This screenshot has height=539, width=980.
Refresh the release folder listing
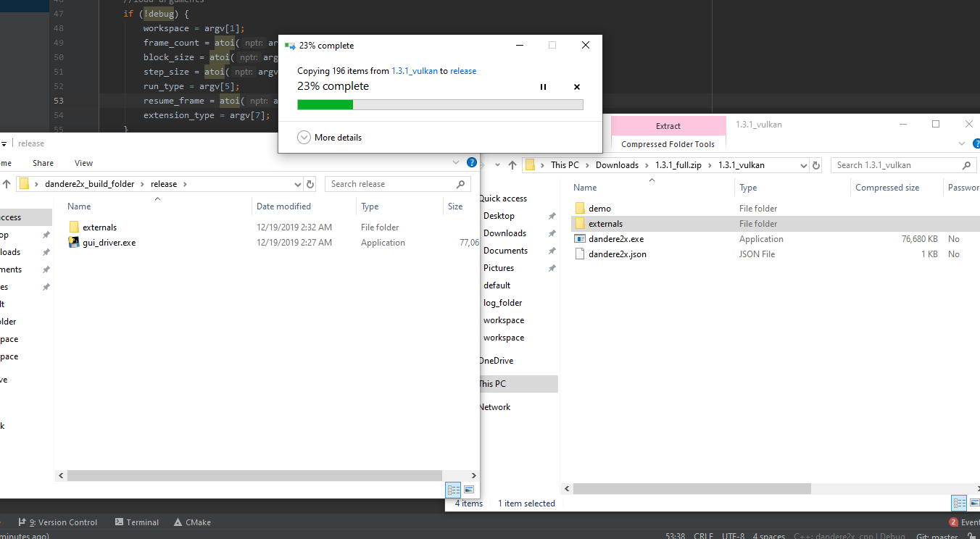[312, 184]
